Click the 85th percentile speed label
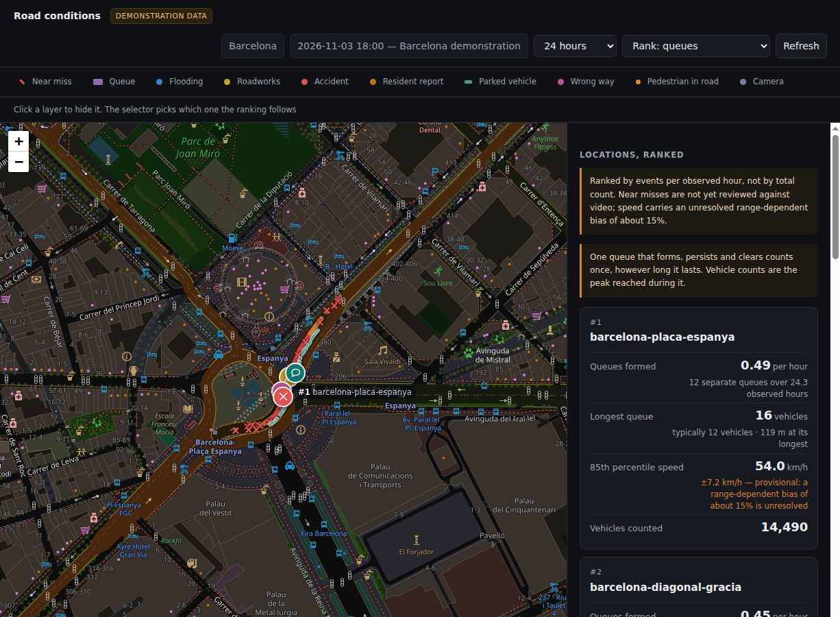 pyautogui.click(x=637, y=467)
